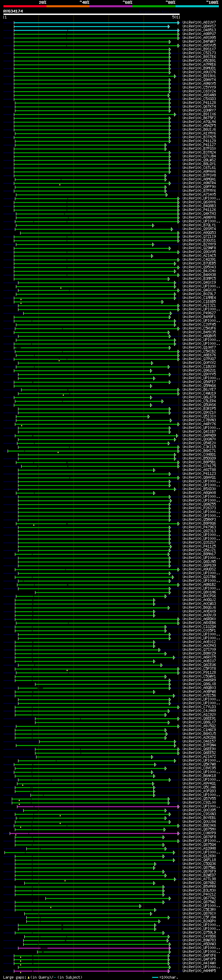
Task: Click hit label UniRef100_C5Z173
Action: point(199,53)
